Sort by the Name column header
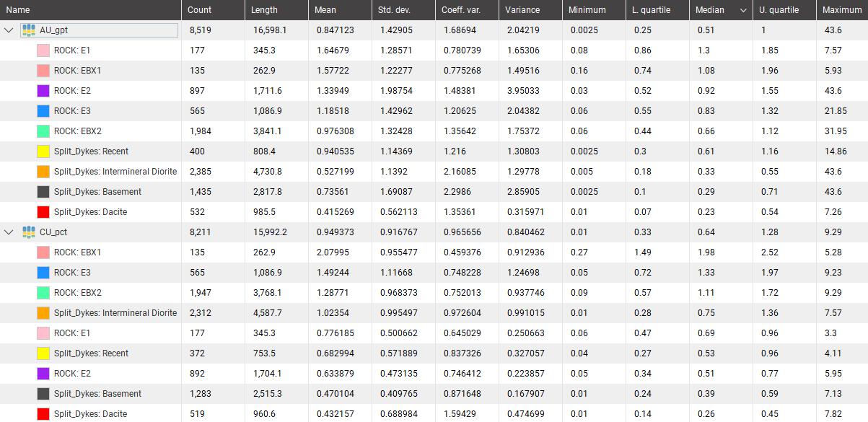868x422 pixels. coord(90,10)
